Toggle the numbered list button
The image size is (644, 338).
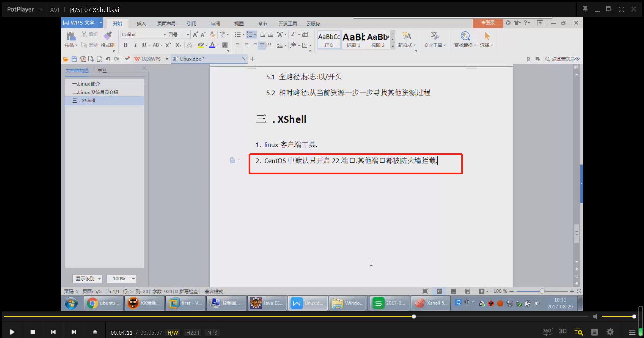[249, 35]
